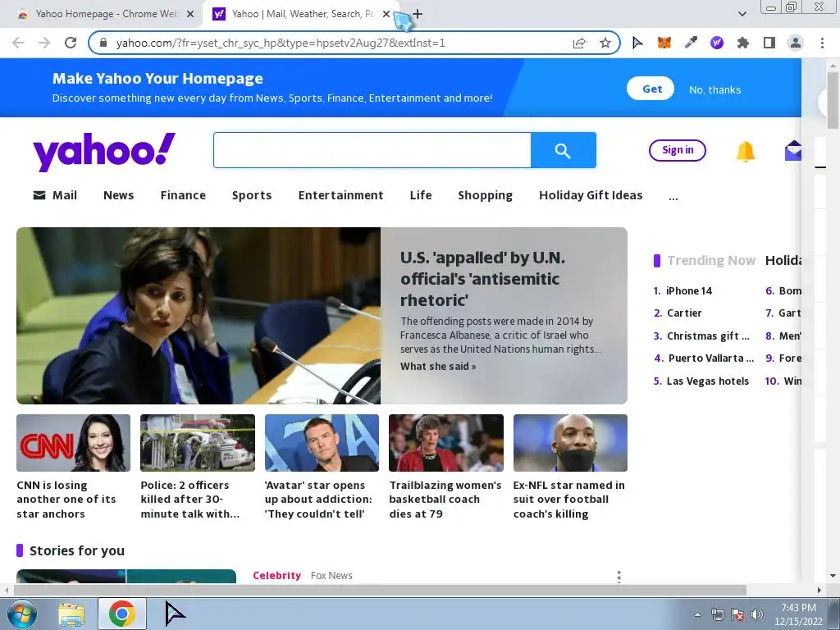Bookmark this page with the star icon

(605, 43)
